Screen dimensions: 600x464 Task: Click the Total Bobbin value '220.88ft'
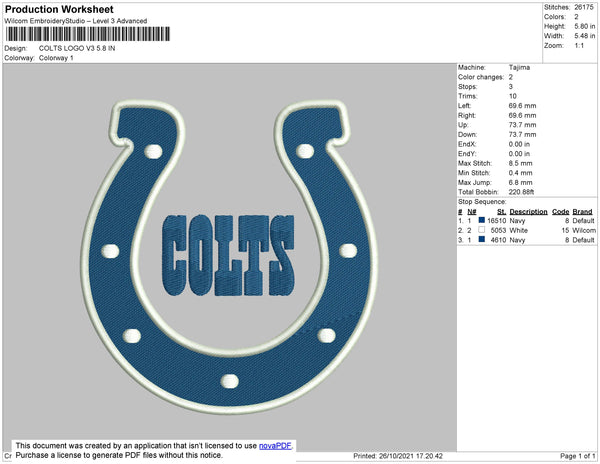pos(521,192)
